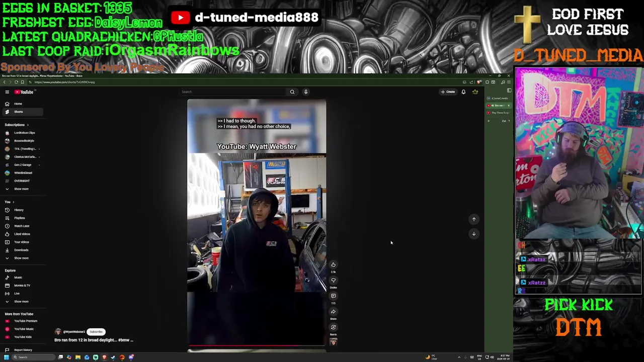Open the YouTube hamburger guide menu

(x=7, y=92)
